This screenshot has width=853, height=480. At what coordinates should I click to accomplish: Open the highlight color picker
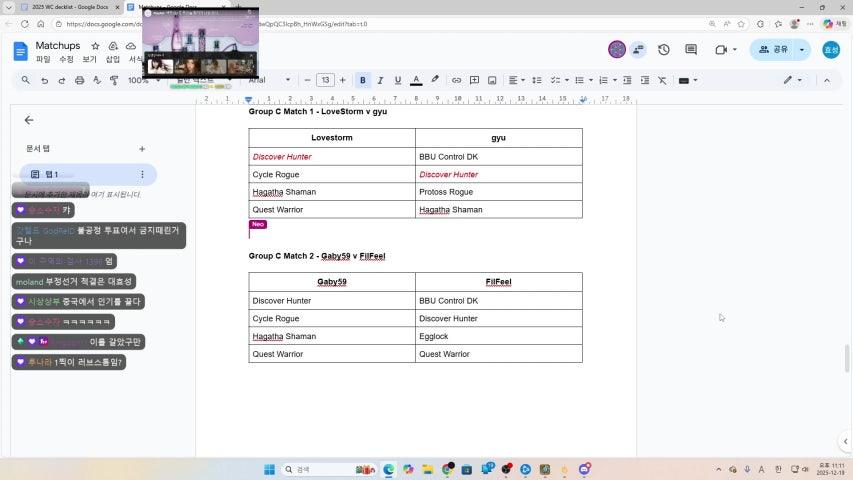[x=435, y=80]
